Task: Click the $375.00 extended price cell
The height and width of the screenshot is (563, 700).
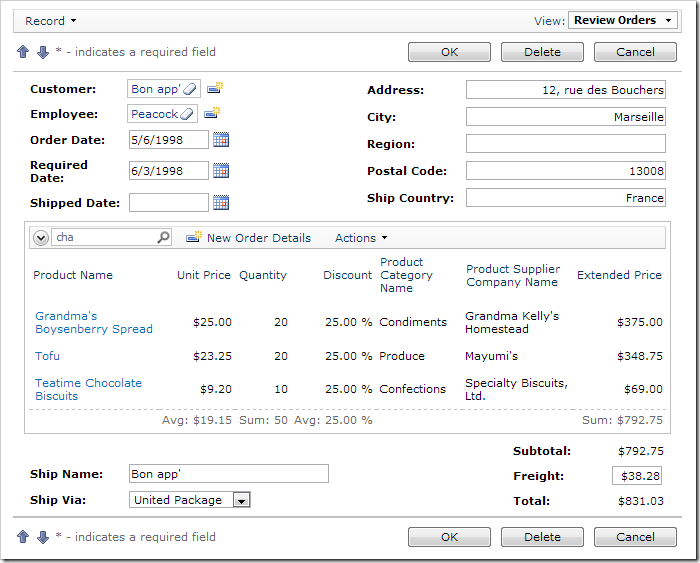Action: (x=640, y=322)
